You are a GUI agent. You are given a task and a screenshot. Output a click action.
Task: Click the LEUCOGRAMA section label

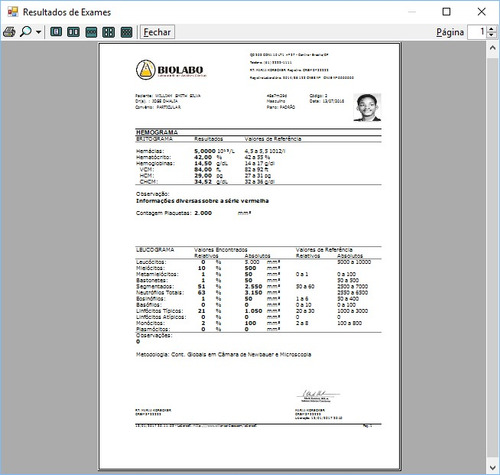155,250
